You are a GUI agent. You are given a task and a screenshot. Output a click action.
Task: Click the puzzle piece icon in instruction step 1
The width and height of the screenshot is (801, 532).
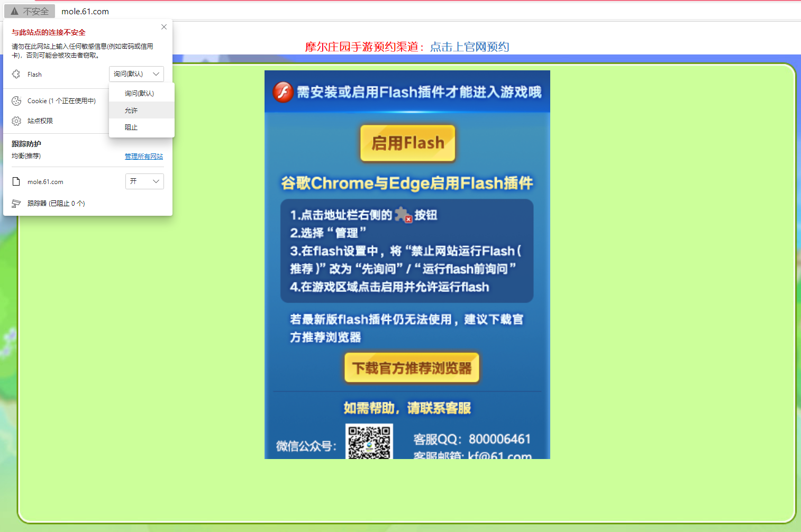point(402,214)
